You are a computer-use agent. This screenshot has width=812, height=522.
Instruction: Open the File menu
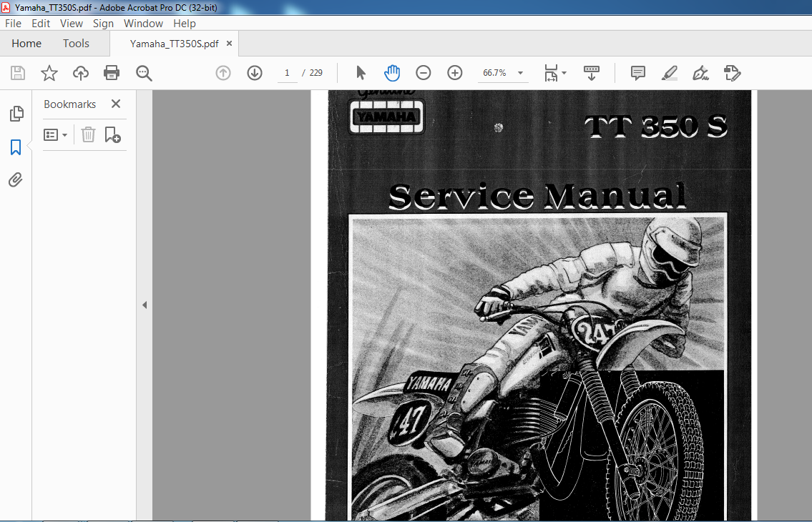[13, 24]
